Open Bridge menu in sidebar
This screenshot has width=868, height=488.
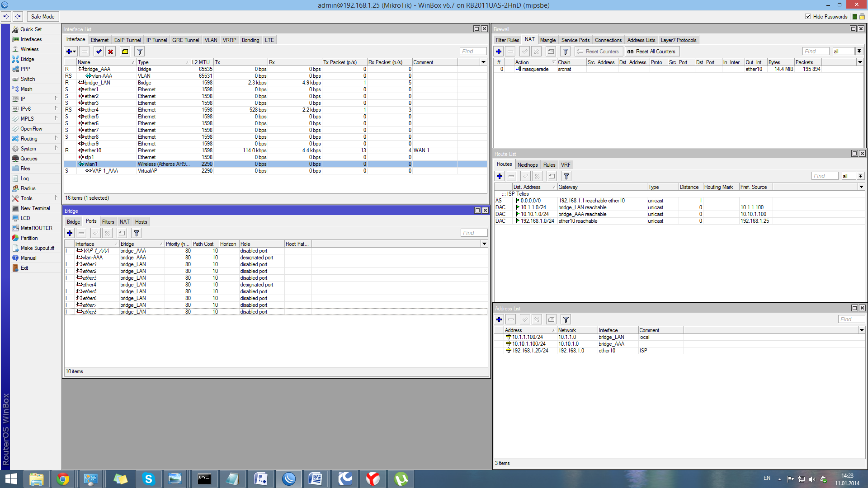coord(27,59)
